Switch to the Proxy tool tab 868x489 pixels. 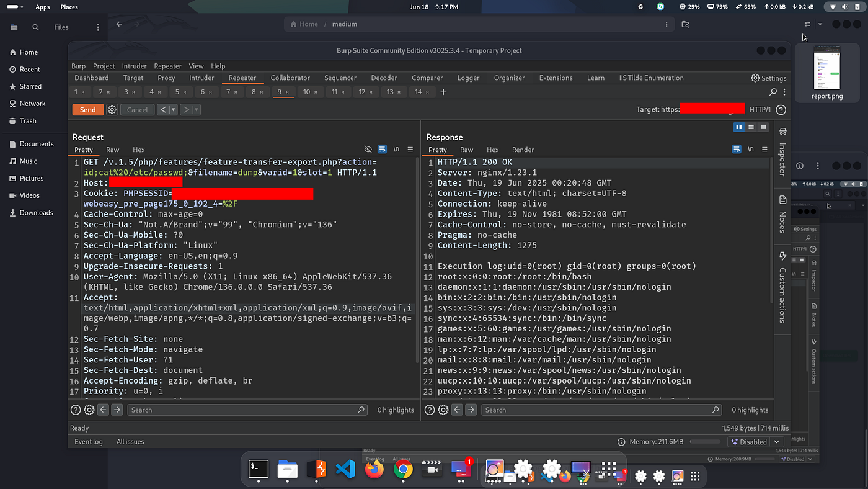(x=166, y=78)
